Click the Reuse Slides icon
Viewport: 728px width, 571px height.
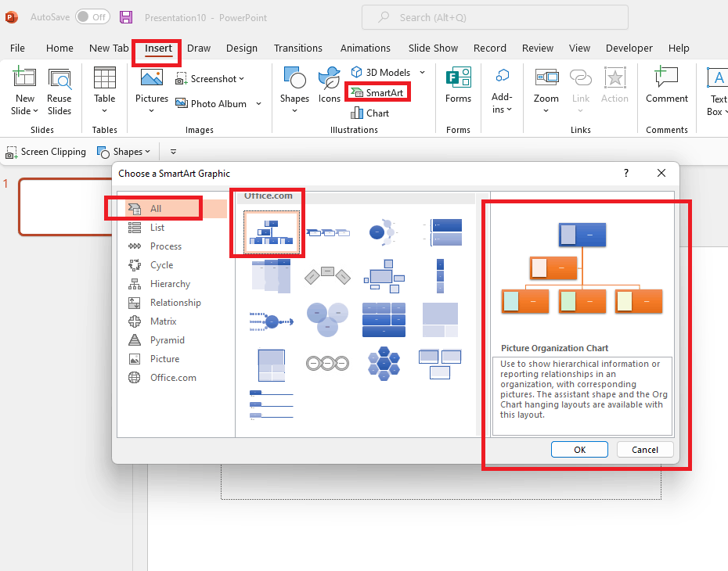tap(59, 78)
